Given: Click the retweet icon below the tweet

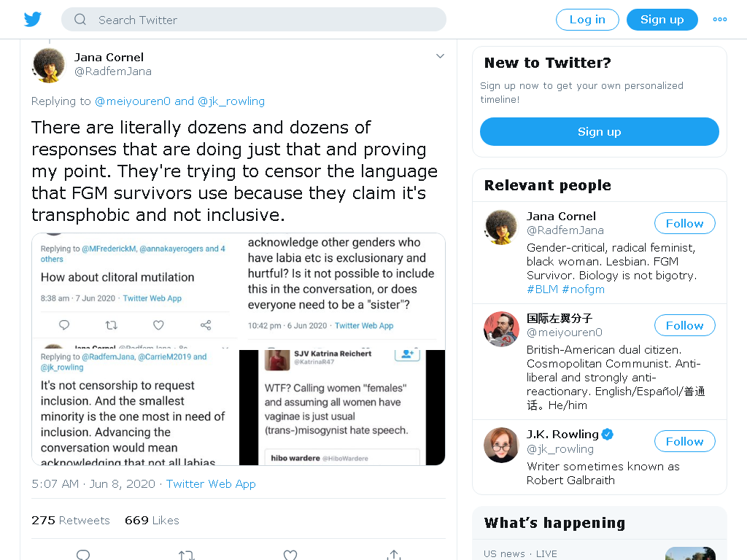Looking at the screenshot, I should [186, 555].
